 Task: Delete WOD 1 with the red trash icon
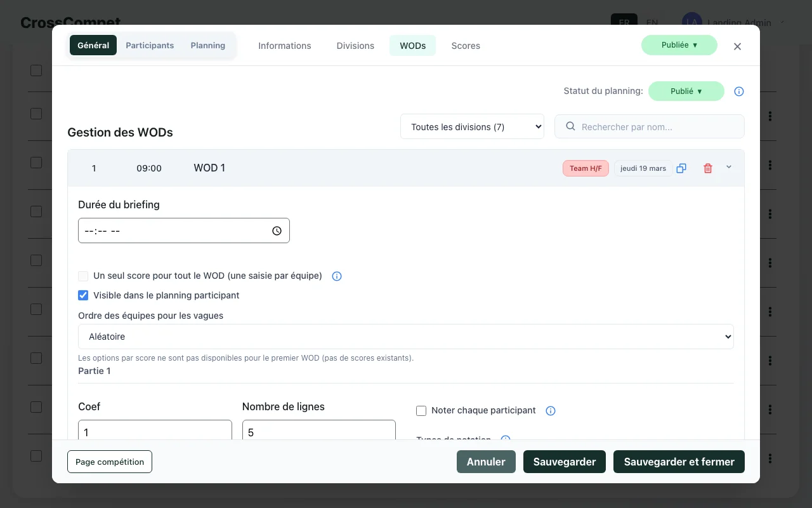click(708, 168)
